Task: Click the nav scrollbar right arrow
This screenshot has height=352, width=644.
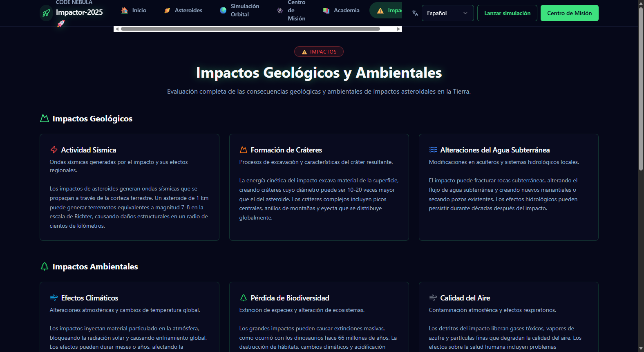Action: click(398, 29)
